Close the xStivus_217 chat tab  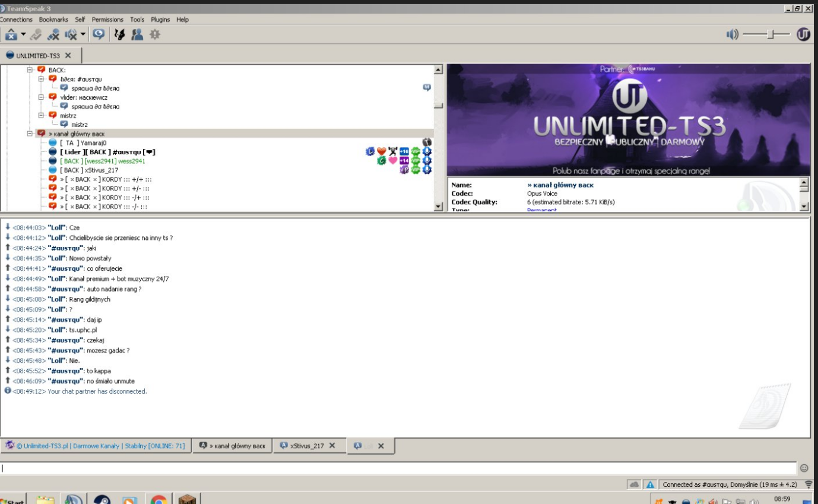point(332,446)
